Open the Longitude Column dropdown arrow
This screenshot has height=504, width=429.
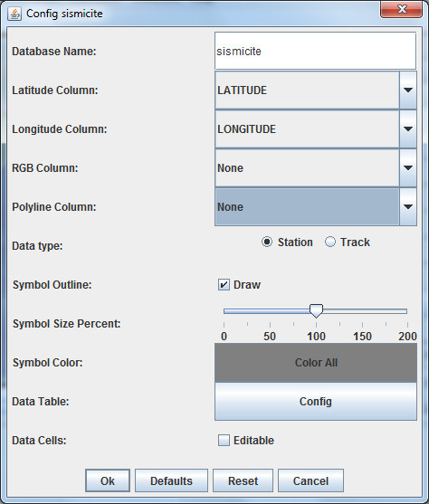click(x=408, y=128)
